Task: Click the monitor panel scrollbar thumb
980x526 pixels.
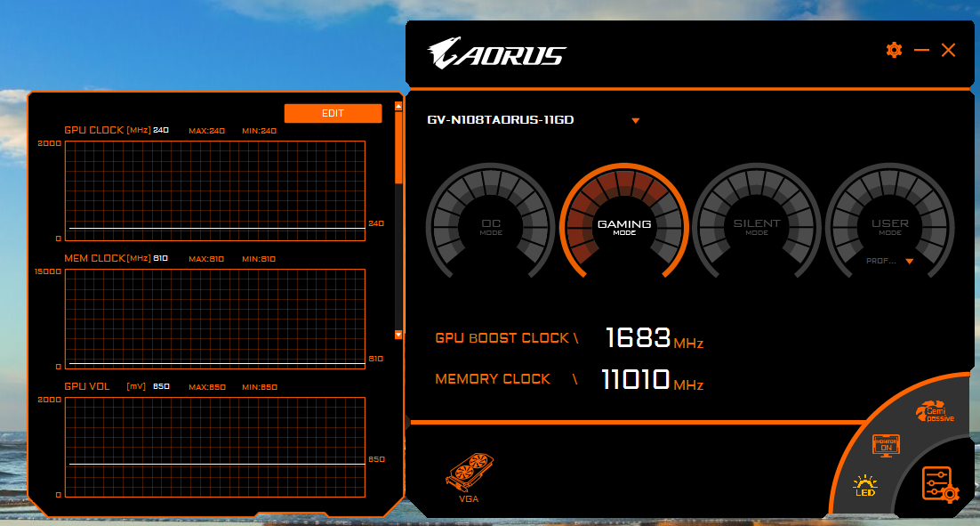Action: [398, 147]
